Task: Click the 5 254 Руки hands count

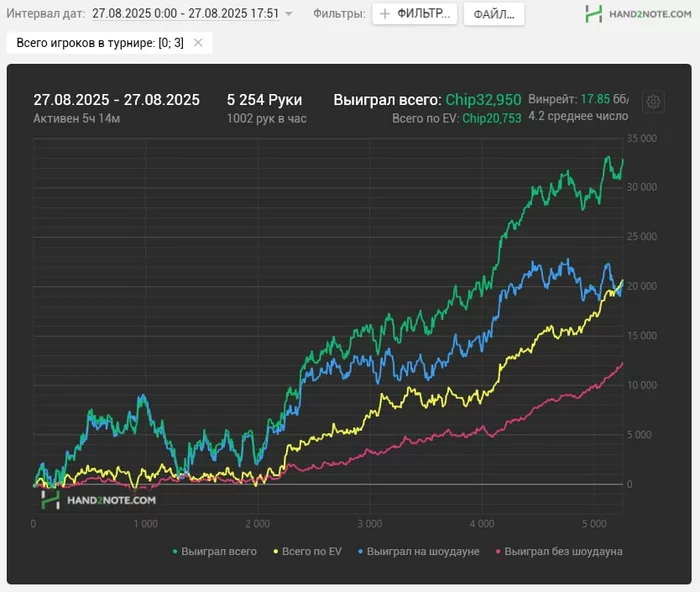Action: tap(264, 100)
